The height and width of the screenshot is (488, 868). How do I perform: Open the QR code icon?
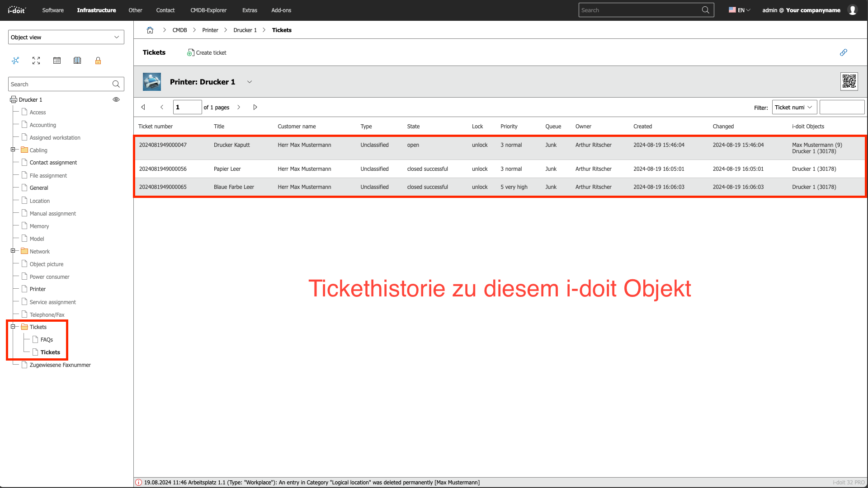pyautogui.click(x=849, y=82)
